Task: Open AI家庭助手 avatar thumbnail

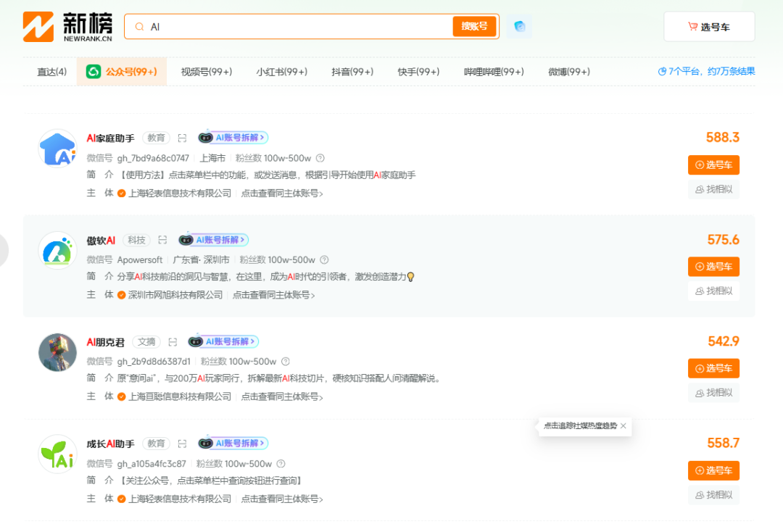Action: click(57, 149)
